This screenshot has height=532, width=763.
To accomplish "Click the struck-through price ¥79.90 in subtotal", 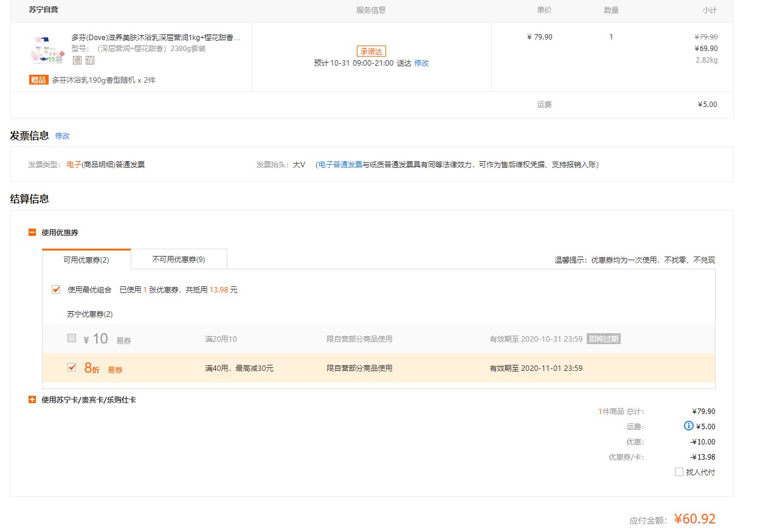I will [706, 37].
